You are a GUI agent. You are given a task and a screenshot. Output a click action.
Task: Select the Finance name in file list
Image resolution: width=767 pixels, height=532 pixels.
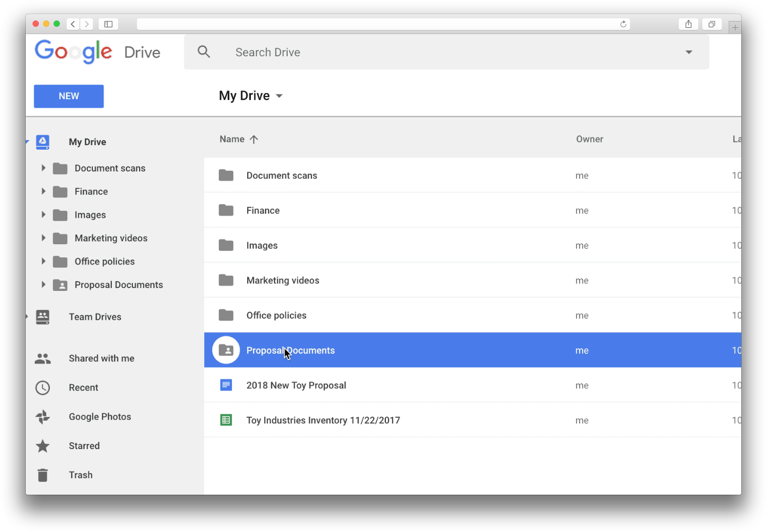click(263, 211)
